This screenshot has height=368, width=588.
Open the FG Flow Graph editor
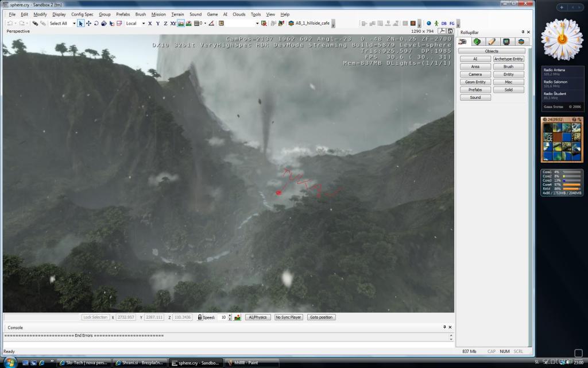pos(452,23)
